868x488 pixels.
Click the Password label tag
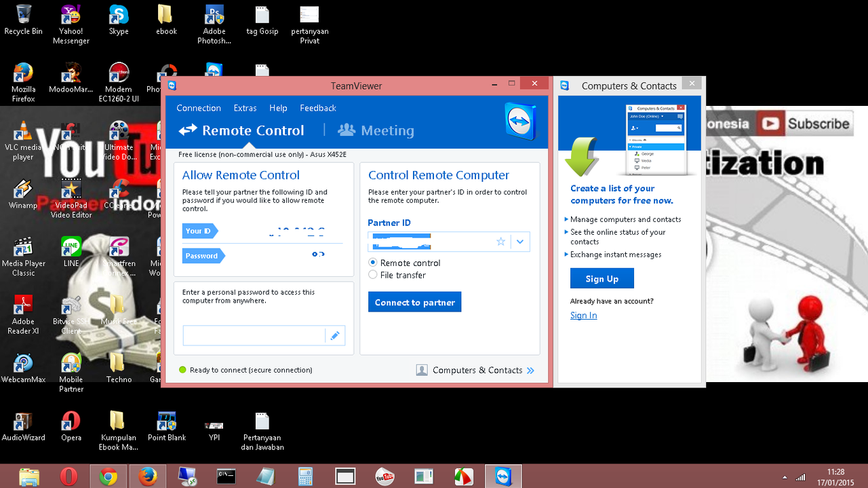(x=203, y=256)
